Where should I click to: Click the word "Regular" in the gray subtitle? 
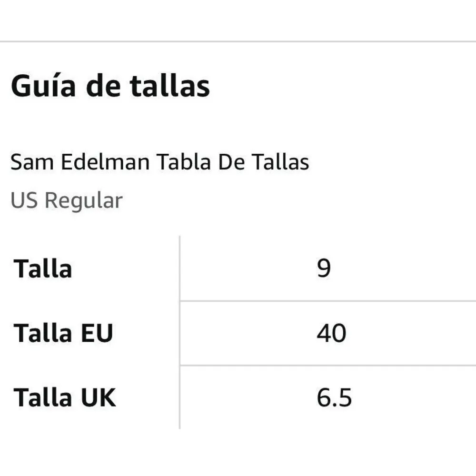click(x=84, y=200)
